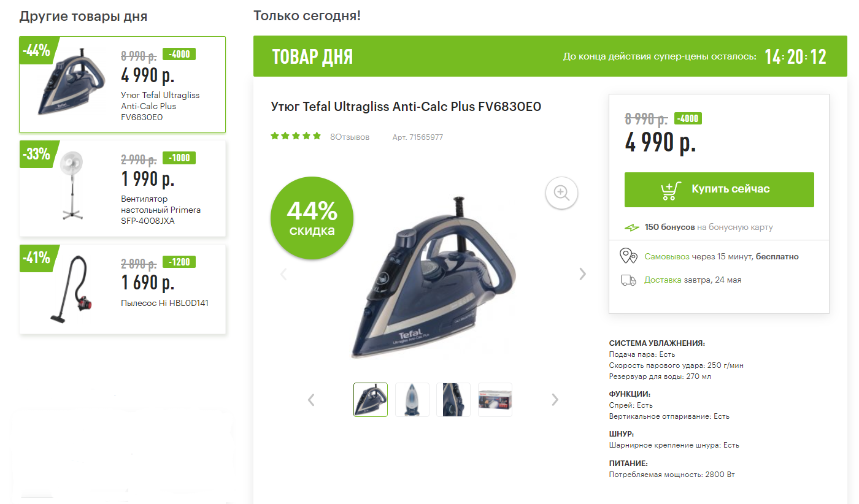Advance thumbnail strip with right chevron
Image resolution: width=859 pixels, height=504 pixels.
(x=555, y=400)
